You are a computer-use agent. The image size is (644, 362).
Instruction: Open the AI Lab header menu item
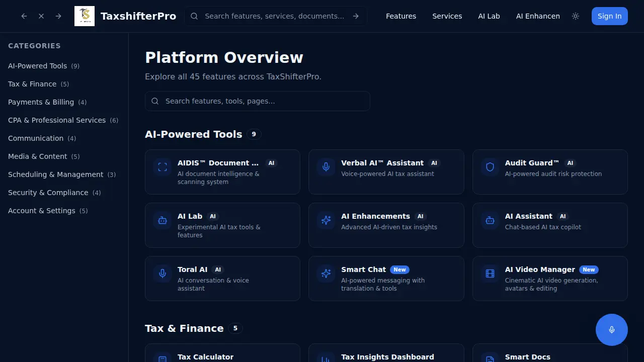coord(489,16)
